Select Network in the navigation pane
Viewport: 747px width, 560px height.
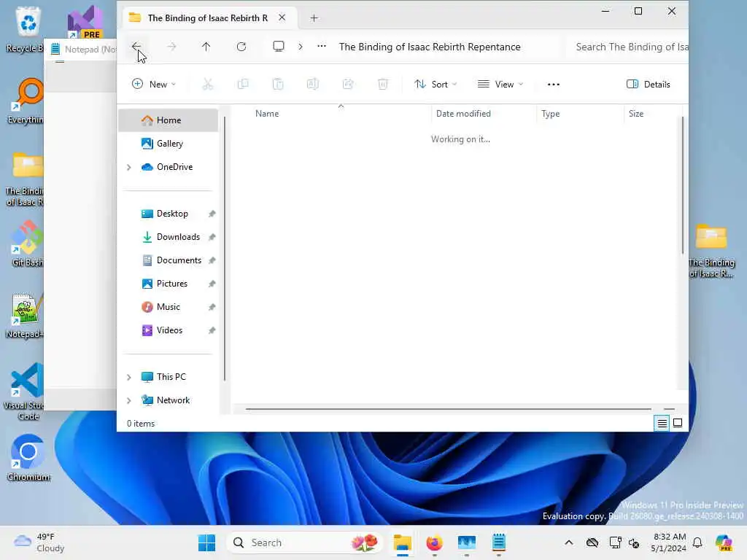tap(169, 400)
